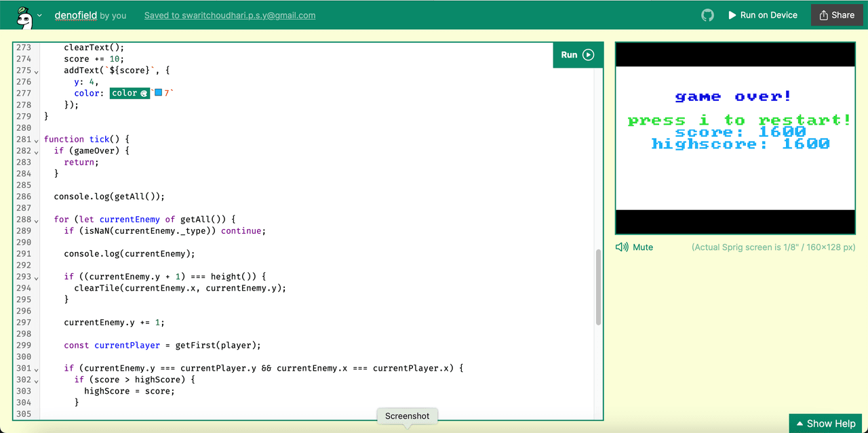Rename the denofield project title
Viewport: 868px width, 433px height.
pos(75,15)
